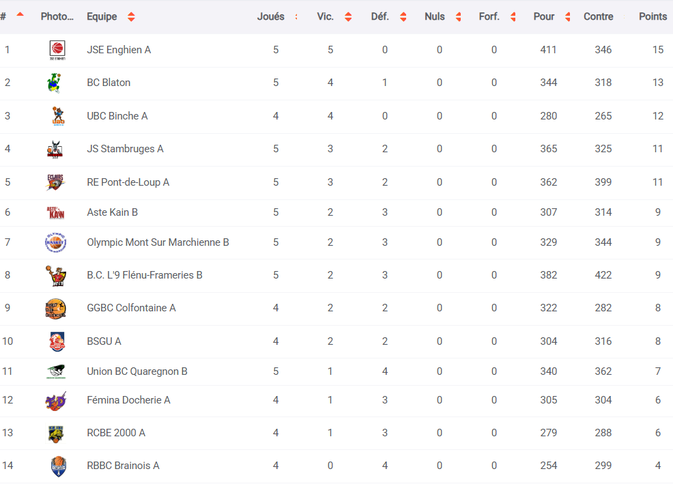The width and height of the screenshot is (673, 495).
Task: Click JSE Enghien A's Points value 15
Action: [658, 50]
